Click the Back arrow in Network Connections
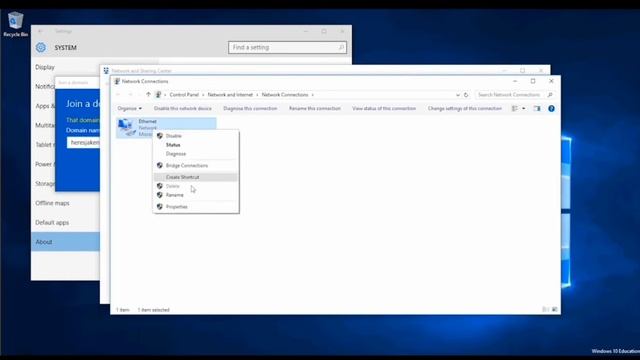Image resolution: width=640 pixels, height=360 pixels. click(x=118, y=95)
